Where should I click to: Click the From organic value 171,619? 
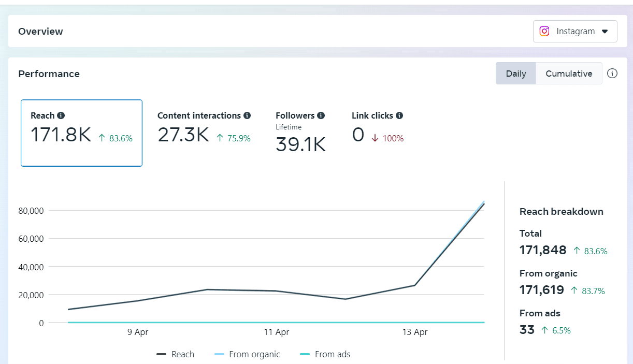[542, 290]
